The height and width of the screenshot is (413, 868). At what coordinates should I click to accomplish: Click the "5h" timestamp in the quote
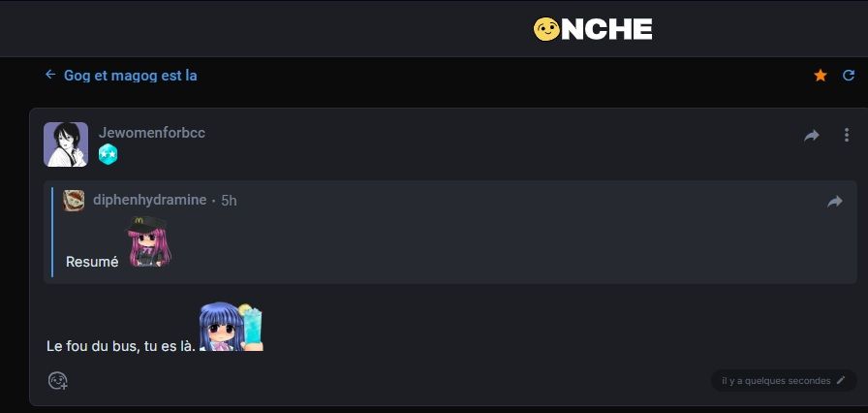click(229, 201)
